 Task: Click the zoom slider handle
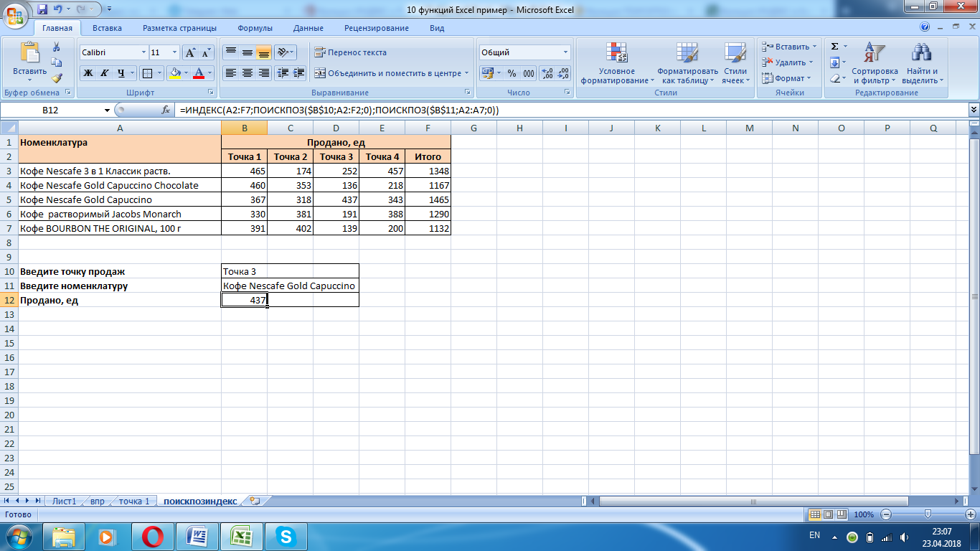pyautogui.click(x=928, y=514)
